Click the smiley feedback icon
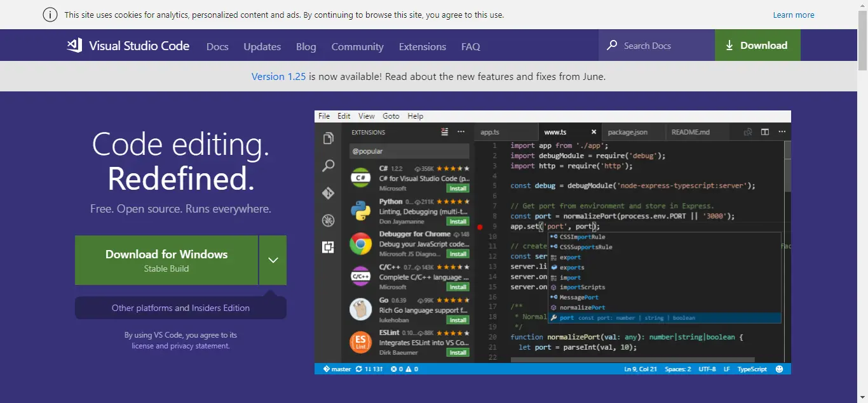868x403 pixels. point(780,369)
